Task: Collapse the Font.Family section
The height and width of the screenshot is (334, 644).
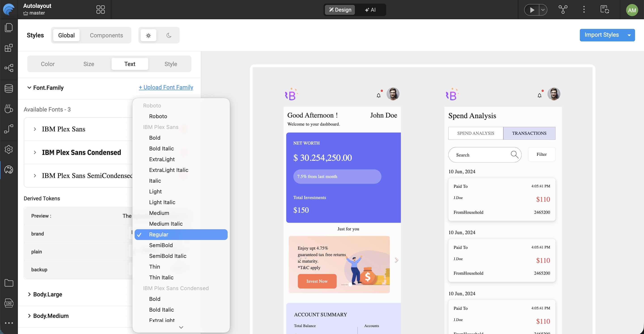Action: coord(29,88)
